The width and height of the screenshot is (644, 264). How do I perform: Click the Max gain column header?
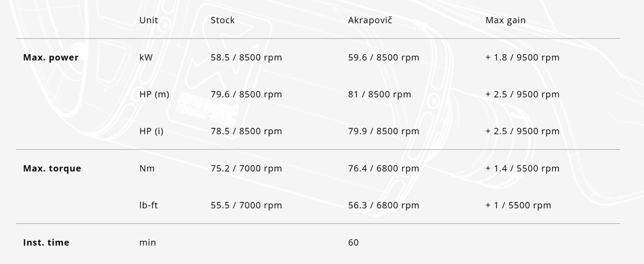pos(506,20)
